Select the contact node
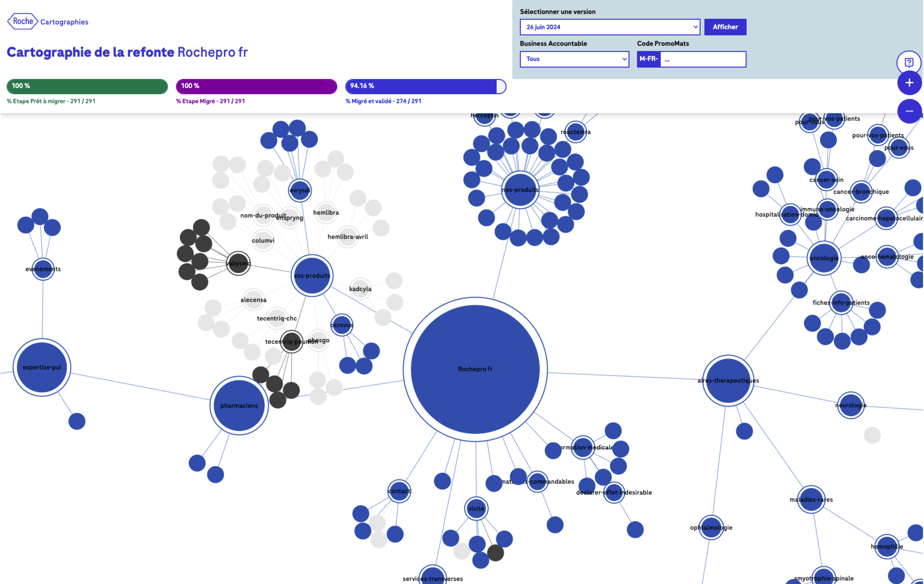 399,491
